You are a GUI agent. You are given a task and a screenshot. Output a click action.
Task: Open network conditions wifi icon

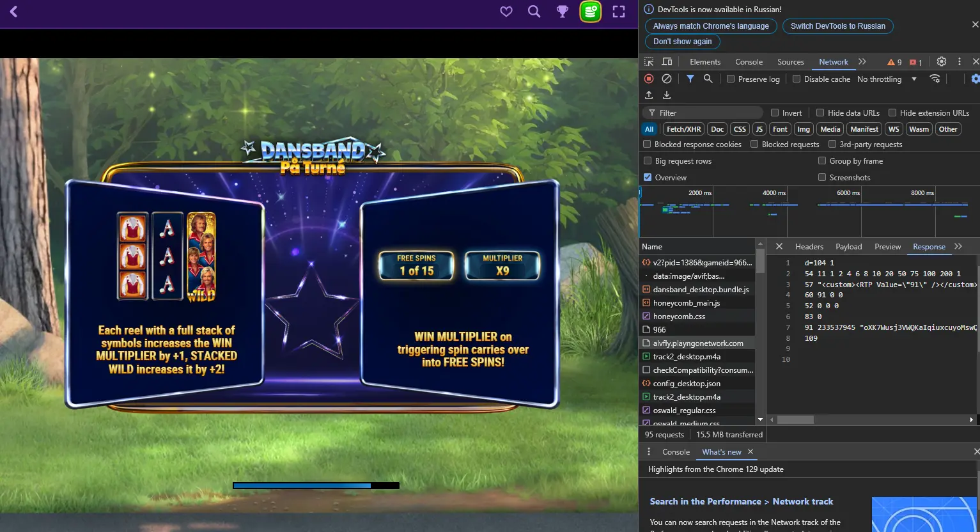coord(935,79)
